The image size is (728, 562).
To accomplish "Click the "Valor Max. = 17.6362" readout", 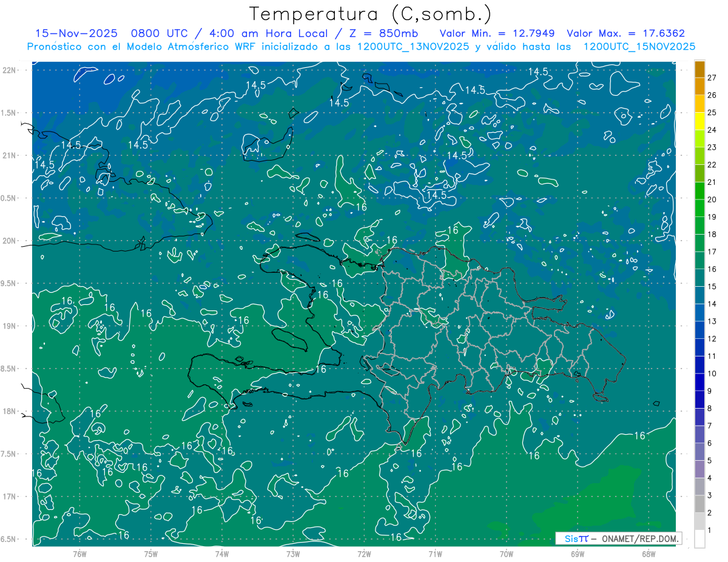I will click(626, 33).
